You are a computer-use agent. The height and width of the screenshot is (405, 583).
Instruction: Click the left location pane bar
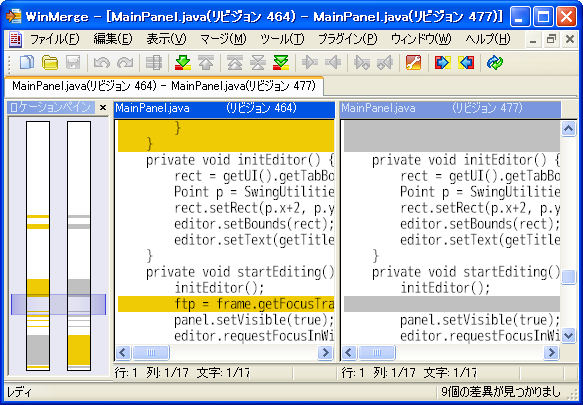click(38, 246)
